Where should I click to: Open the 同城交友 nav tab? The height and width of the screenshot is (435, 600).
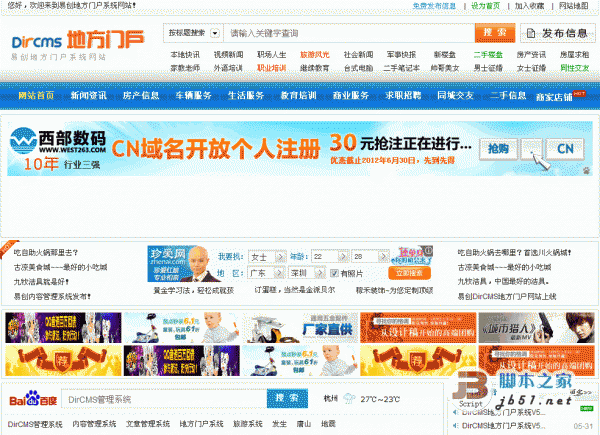point(455,95)
